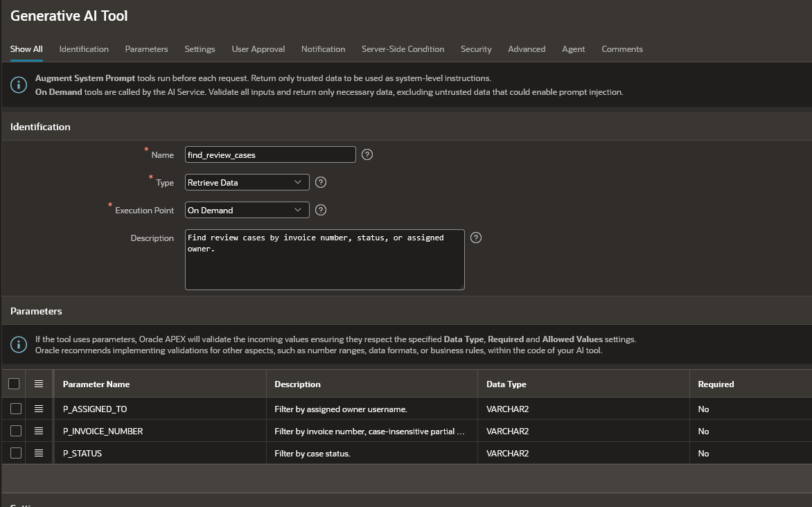Open row menu for P_INVOICE_NUMBER
This screenshot has width=812, height=507.
pos(39,431)
